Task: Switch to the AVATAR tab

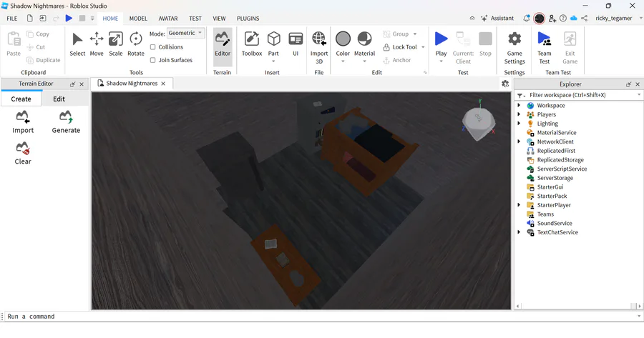Action: [168, 19]
